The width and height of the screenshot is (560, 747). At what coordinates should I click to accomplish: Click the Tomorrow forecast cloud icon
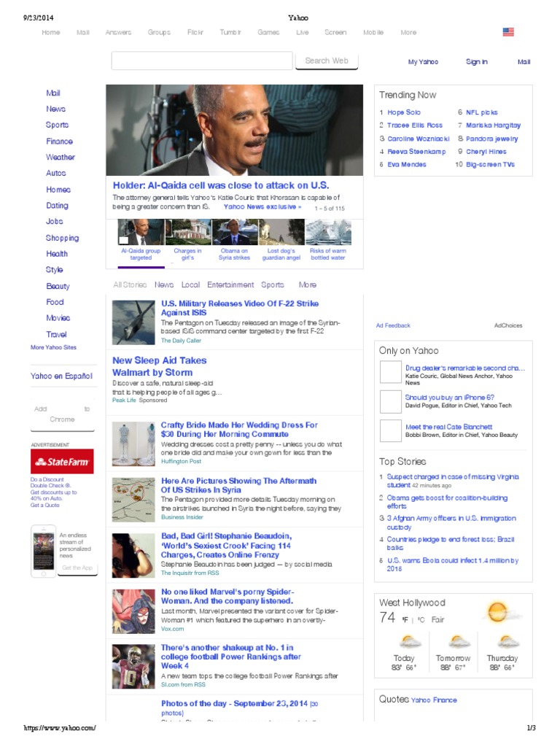tap(458, 641)
